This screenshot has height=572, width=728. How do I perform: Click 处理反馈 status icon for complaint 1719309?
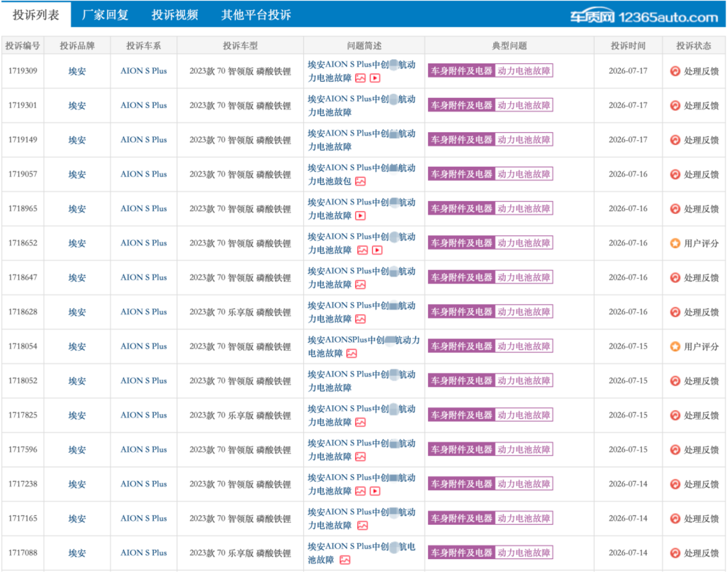(675, 71)
